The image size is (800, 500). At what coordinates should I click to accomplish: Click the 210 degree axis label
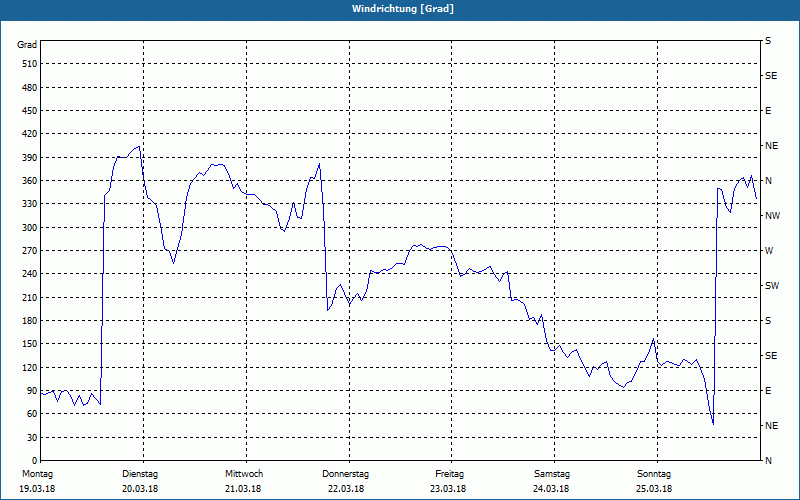(x=29, y=297)
